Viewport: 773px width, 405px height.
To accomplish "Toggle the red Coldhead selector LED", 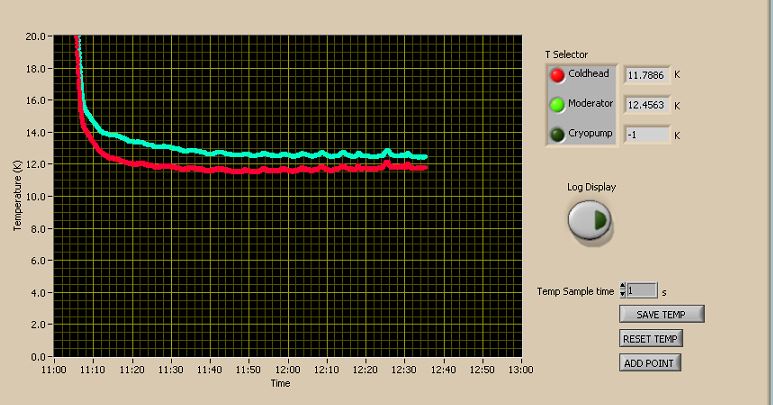I will point(557,75).
